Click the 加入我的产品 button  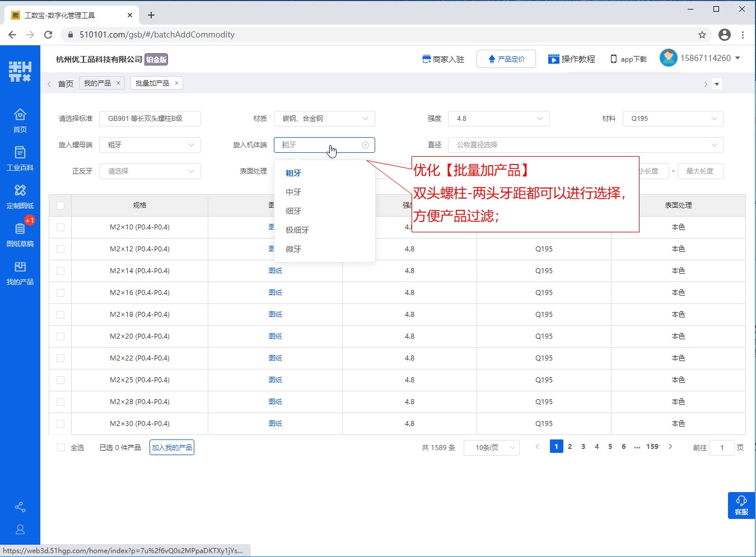(x=172, y=447)
